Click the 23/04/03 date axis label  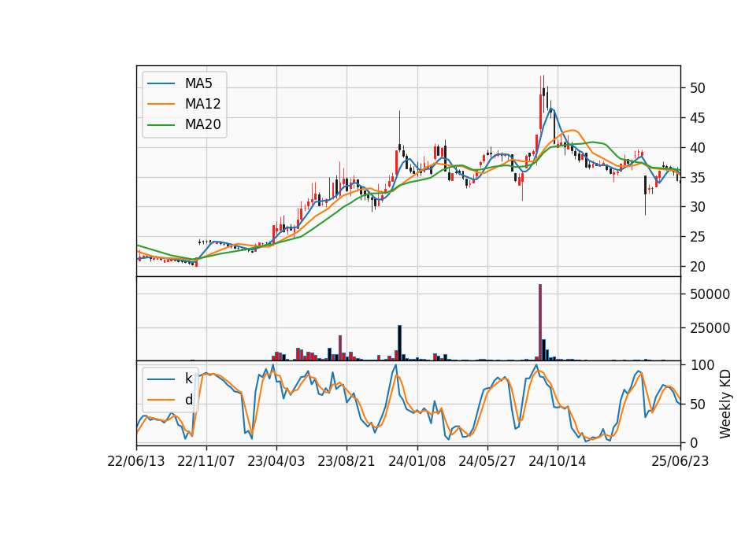[276, 462]
